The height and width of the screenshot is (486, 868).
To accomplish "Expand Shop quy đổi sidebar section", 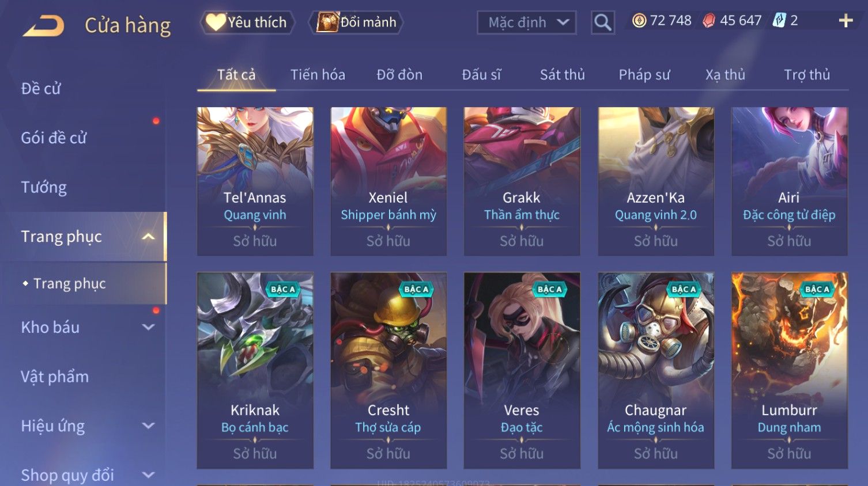I will pyautogui.click(x=148, y=475).
